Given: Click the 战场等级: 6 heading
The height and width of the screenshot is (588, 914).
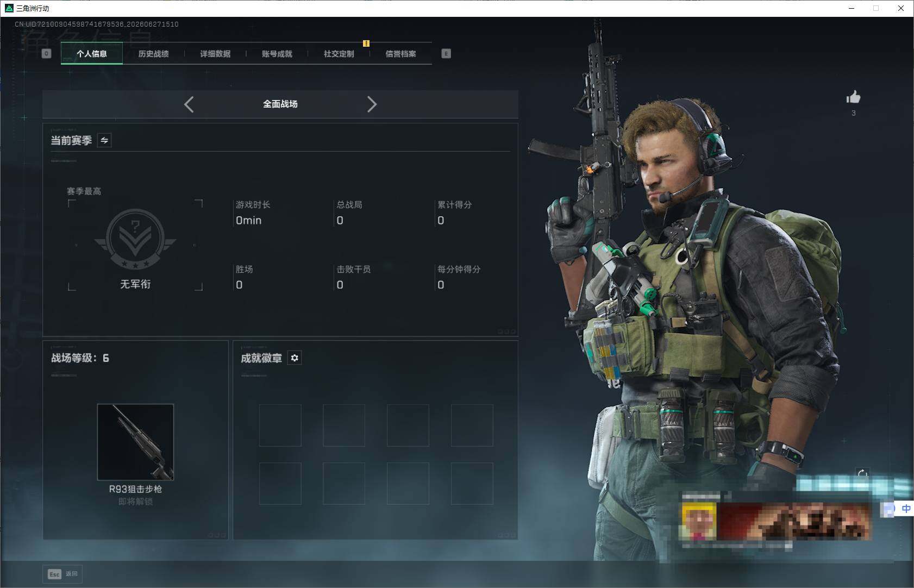Looking at the screenshot, I should pos(80,358).
